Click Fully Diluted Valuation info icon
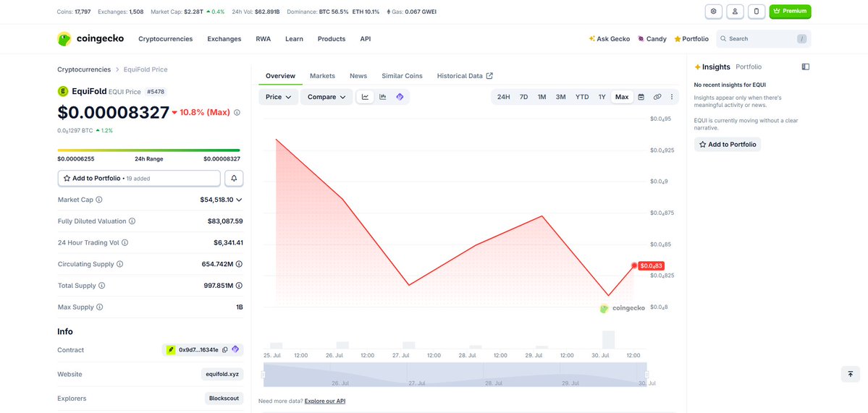Screen dimensions: 868x413 point(132,221)
